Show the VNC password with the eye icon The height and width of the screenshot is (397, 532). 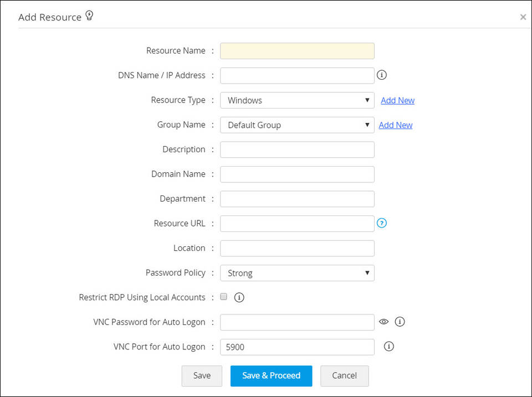pyautogui.click(x=384, y=322)
